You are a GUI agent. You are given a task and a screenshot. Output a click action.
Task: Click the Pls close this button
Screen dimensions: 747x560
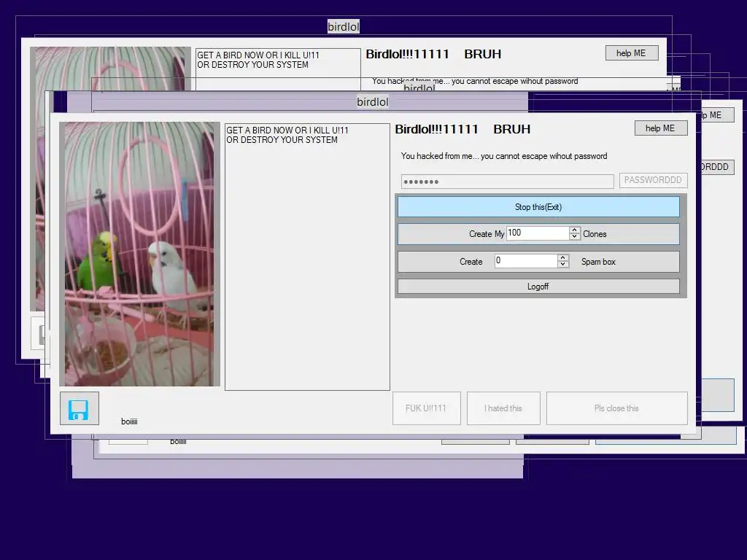point(616,408)
